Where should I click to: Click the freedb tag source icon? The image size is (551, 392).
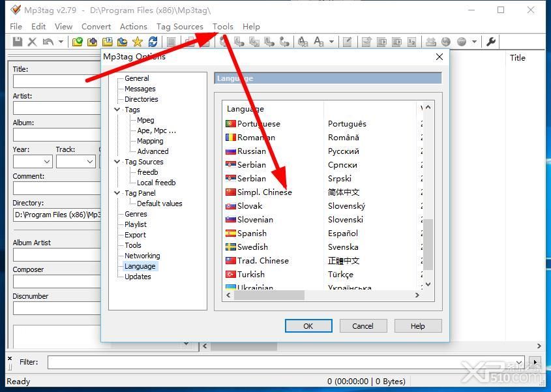click(430, 42)
